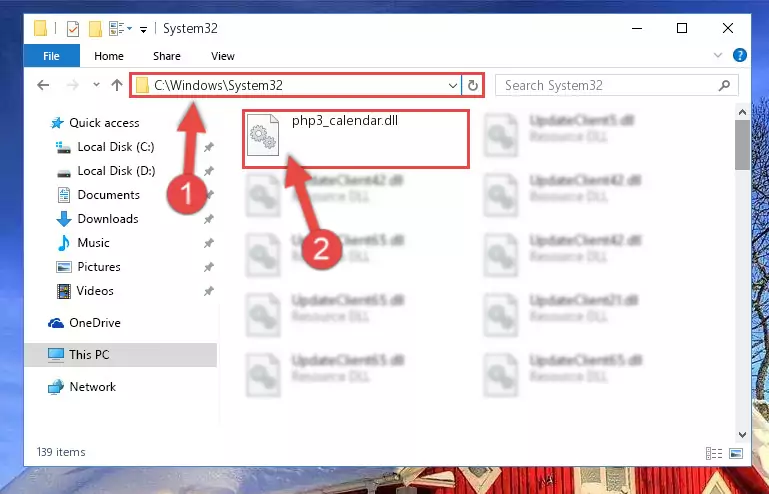The height and width of the screenshot is (494, 769).
Task: Click the php3_calendar.dll gear file icon
Action: pyautogui.click(x=263, y=135)
